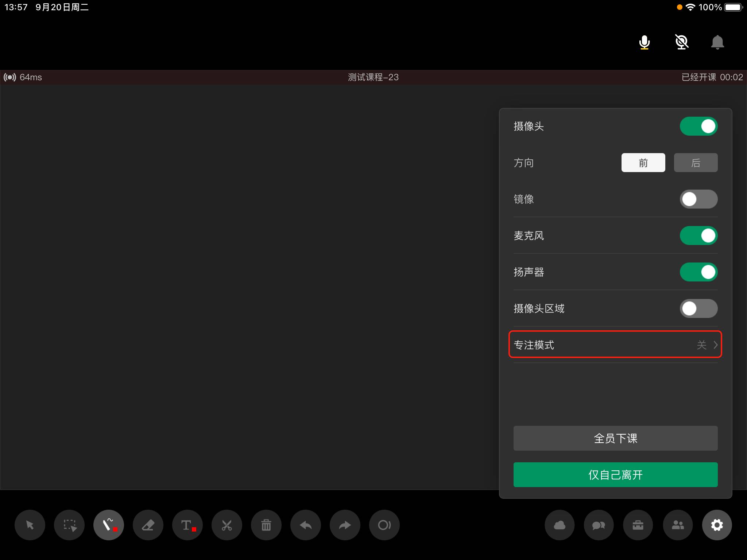Enable the 镜像 mirror switch
Viewport: 747px width, 560px height.
click(x=698, y=199)
